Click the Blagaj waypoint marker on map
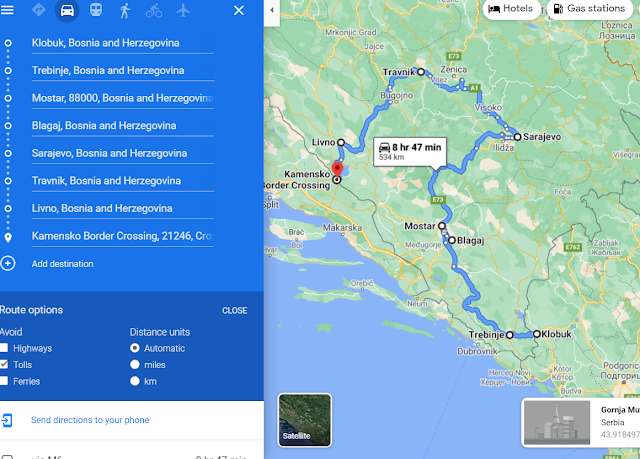Screen dimensions: 640x459 (x=451, y=240)
